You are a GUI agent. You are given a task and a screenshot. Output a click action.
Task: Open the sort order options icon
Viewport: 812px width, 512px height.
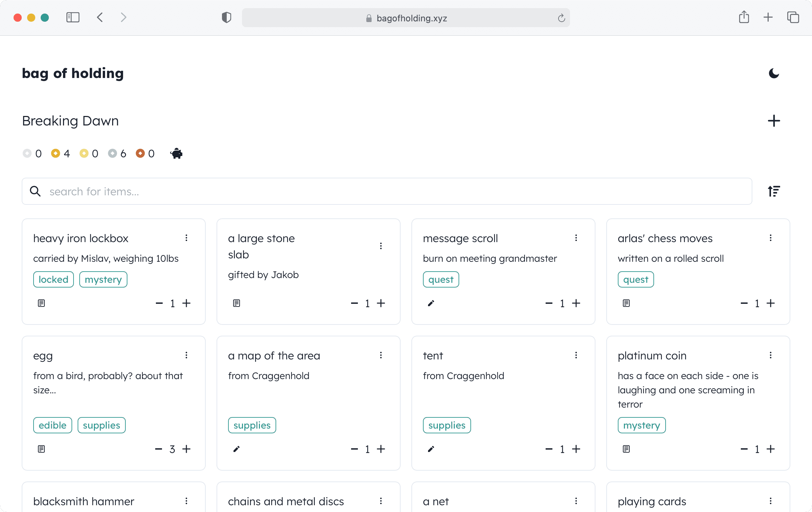point(774,191)
